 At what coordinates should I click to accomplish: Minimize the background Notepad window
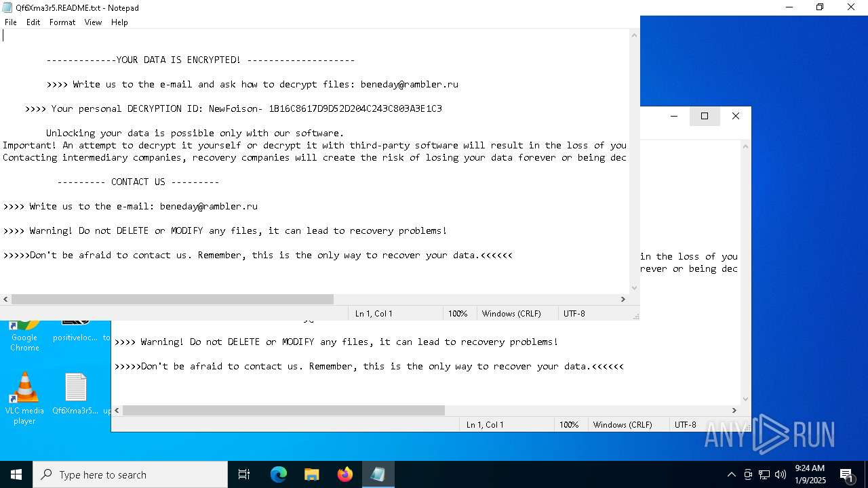(673, 116)
